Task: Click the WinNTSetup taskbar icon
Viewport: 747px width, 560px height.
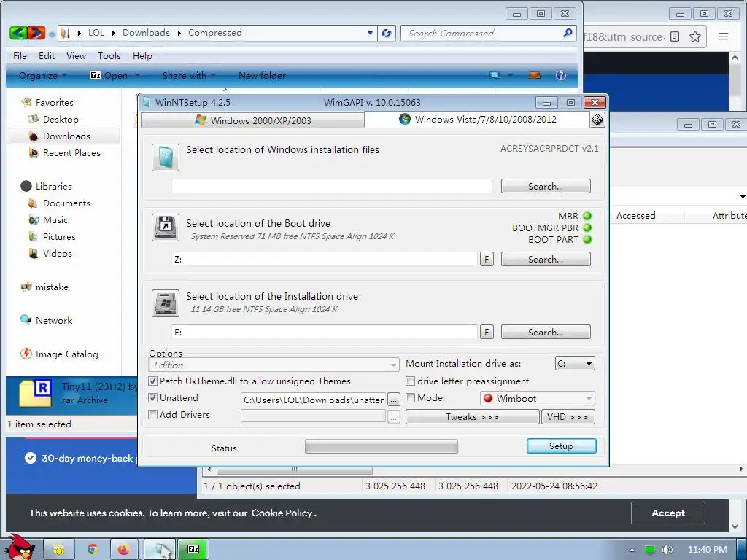Action: point(159,549)
